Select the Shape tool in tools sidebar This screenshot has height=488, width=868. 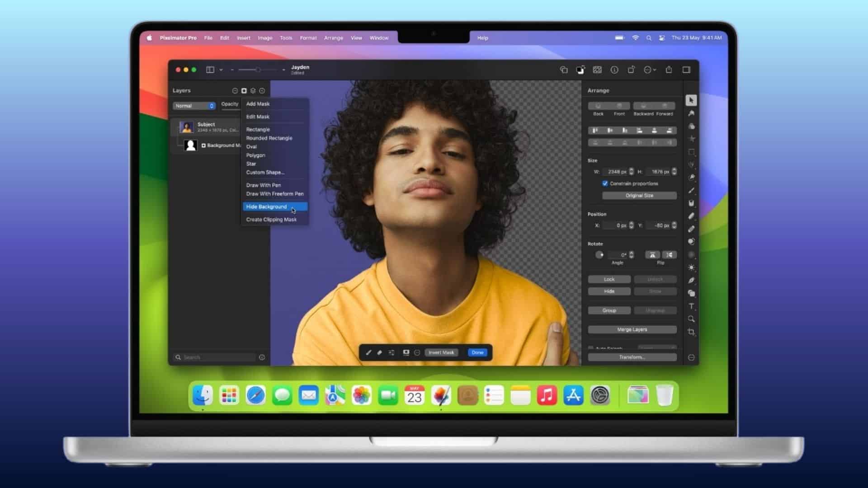691,293
